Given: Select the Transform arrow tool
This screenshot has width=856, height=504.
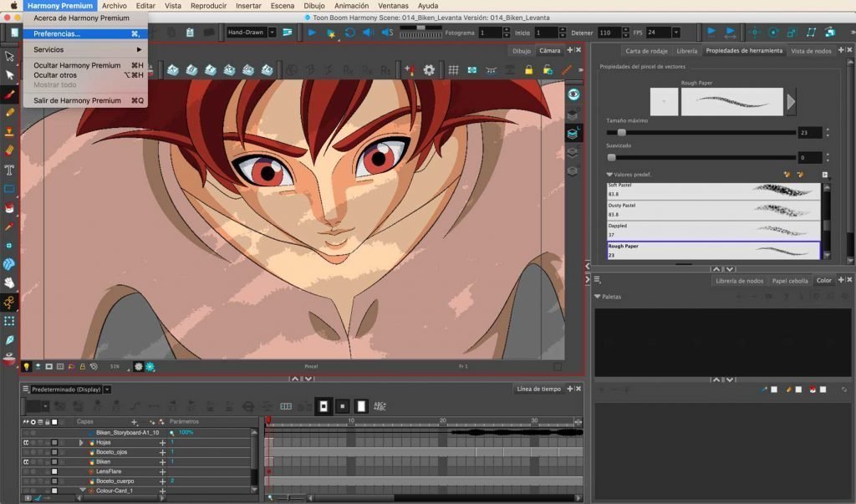Looking at the screenshot, I should click(x=9, y=56).
